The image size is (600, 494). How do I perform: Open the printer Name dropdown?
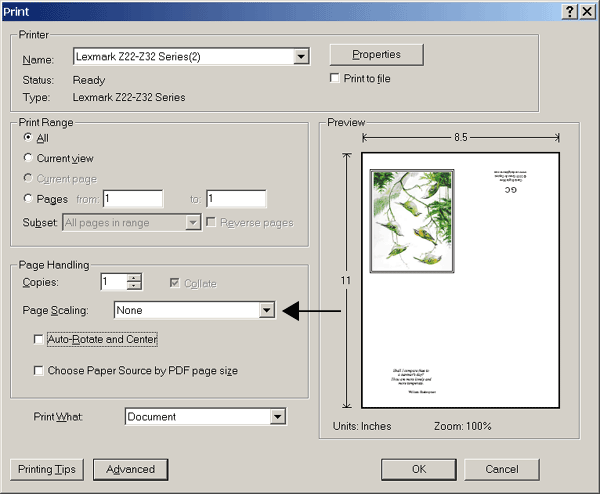click(301, 57)
